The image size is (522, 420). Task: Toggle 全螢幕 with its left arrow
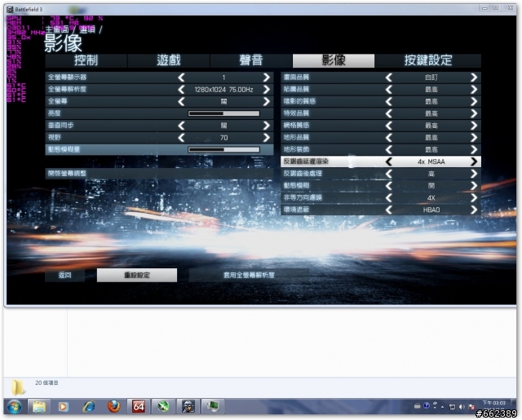(x=181, y=101)
